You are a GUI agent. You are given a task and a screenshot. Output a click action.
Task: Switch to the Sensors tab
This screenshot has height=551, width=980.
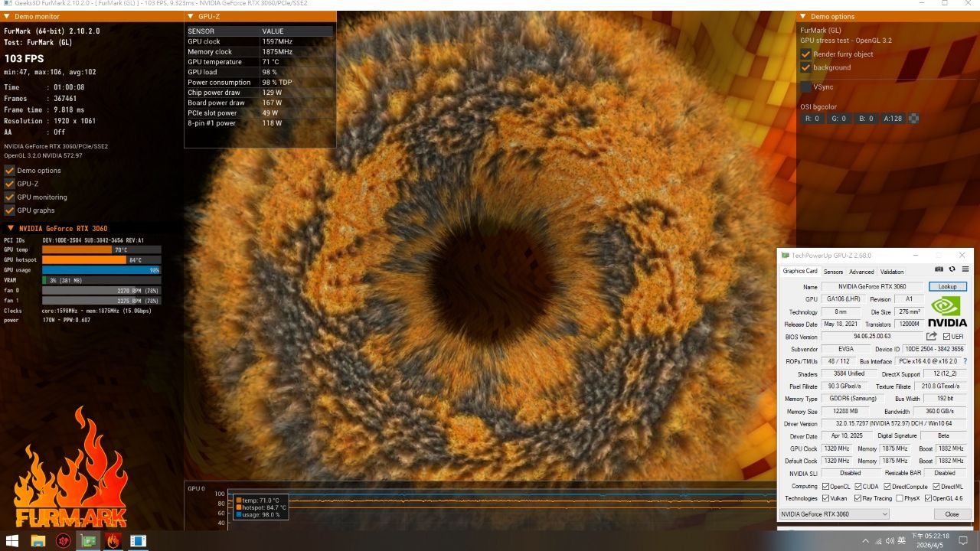[833, 272]
